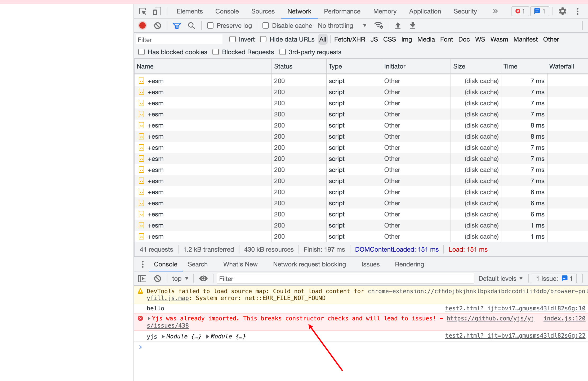Open network conditions wifi icon

tap(378, 25)
